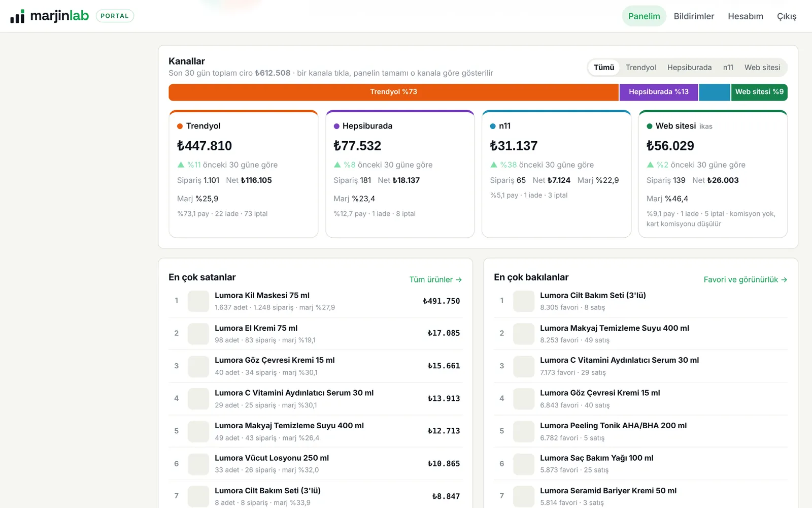This screenshot has width=812, height=508.
Task: Open the n11 channel card
Action: click(x=556, y=174)
